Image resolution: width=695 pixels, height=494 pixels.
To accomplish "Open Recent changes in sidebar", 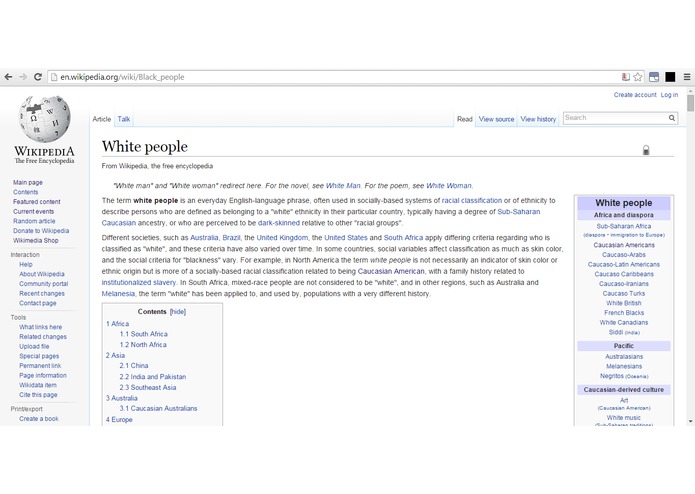I will (42, 294).
